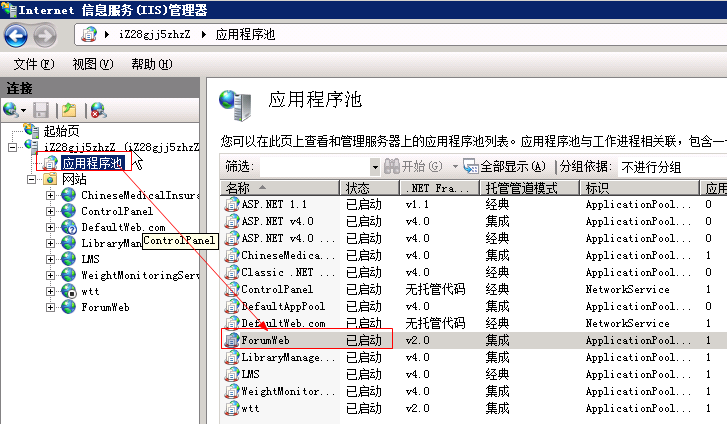The image size is (727, 424).
Task: Click the wtt application pool icon
Action: [231, 408]
